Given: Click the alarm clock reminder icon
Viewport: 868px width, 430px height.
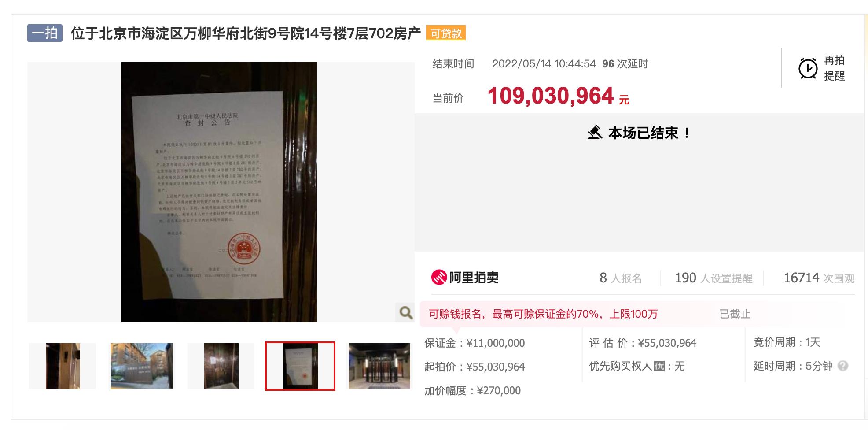Looking at the screenshot, I should (x=808, y=68).
